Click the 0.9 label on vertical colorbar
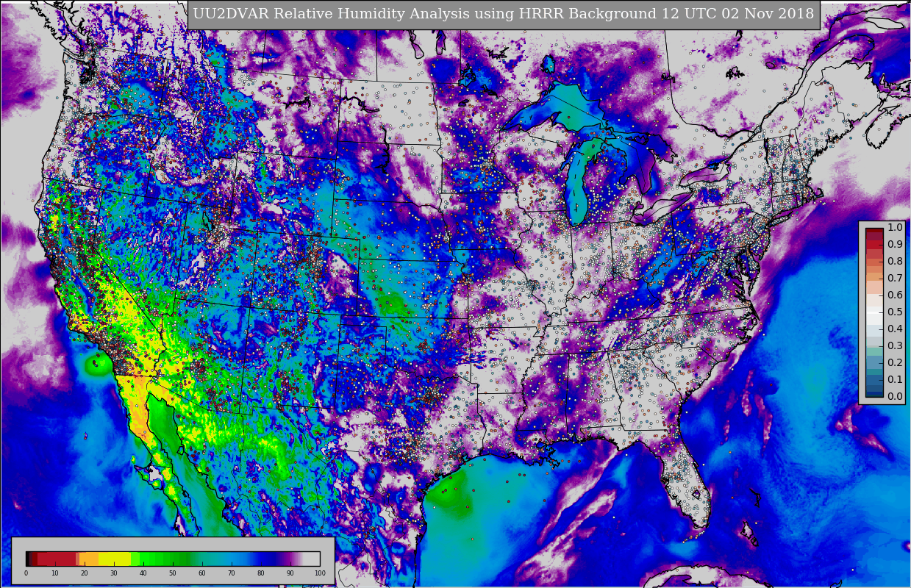Image resolution: width=911 pixels, height=588 pixels. [x=895, y=245]
